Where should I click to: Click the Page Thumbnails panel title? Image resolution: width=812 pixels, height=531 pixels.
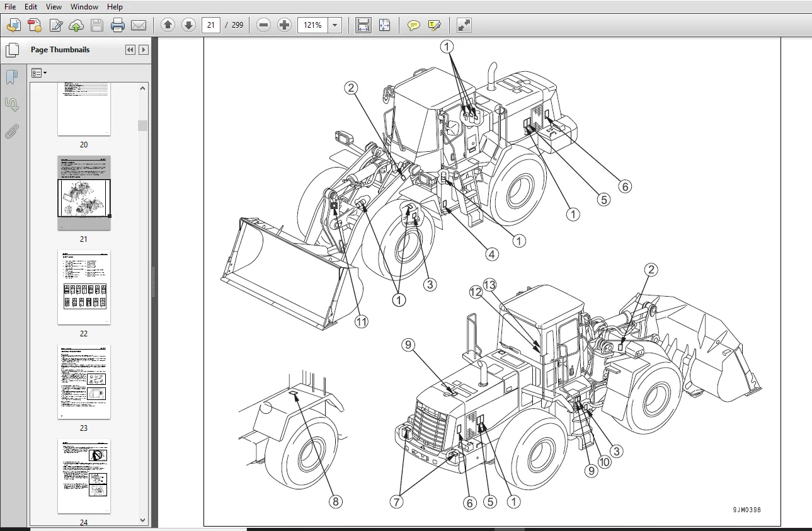60,50
